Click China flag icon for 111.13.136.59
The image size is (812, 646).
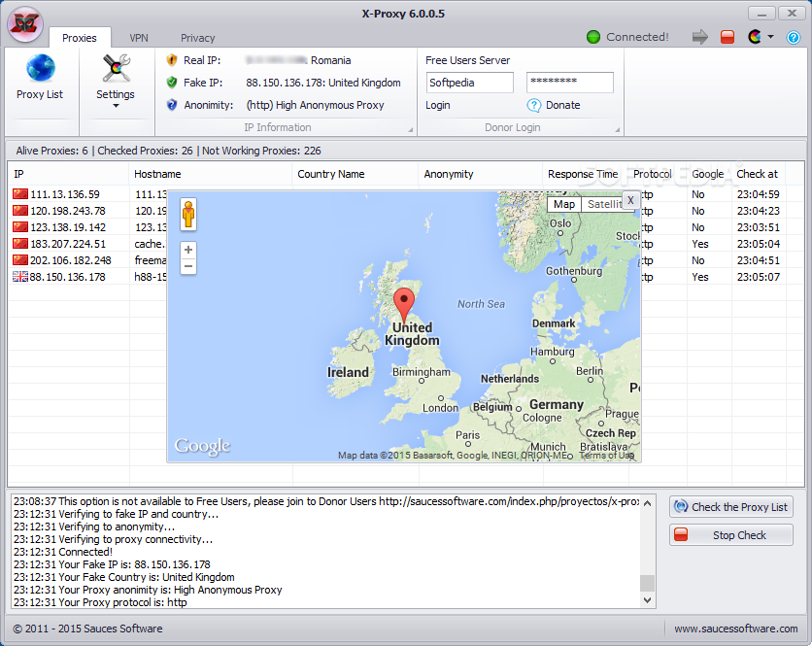pos(20,194)
